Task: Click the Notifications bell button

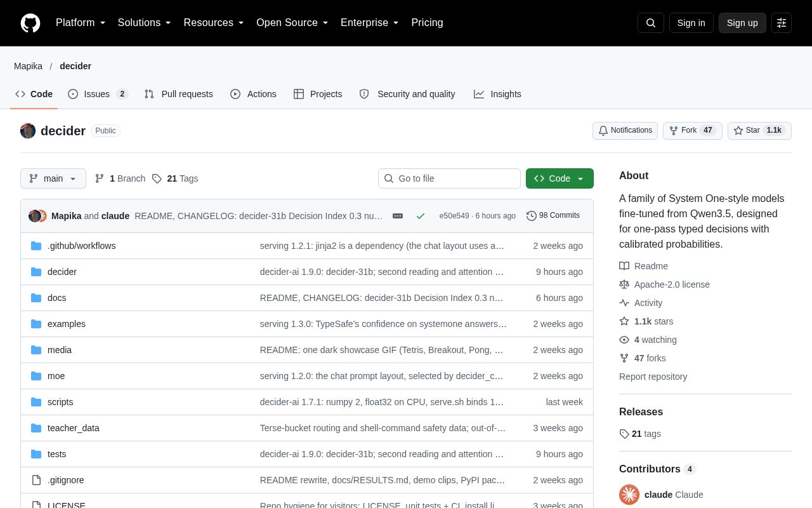Action: (x=625, y=131)
